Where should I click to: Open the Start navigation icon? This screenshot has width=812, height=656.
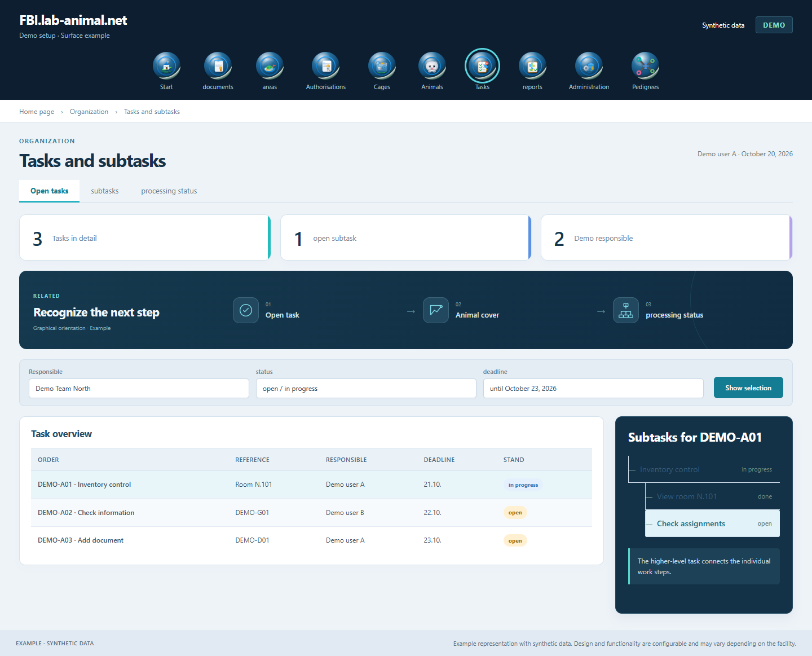tap(166, 65)
